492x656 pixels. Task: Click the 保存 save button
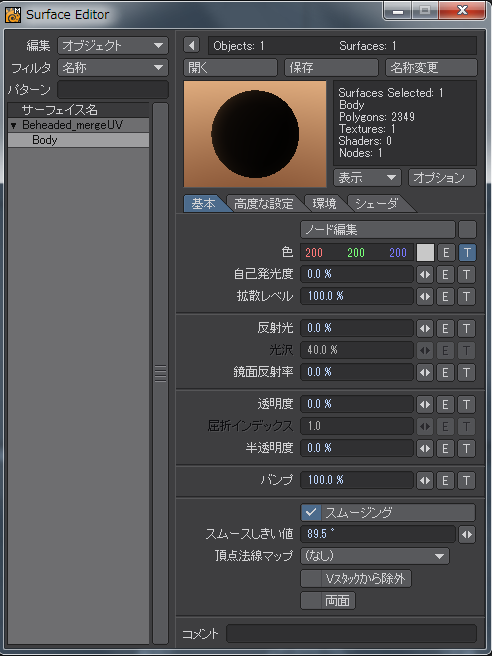coord(331,67)
